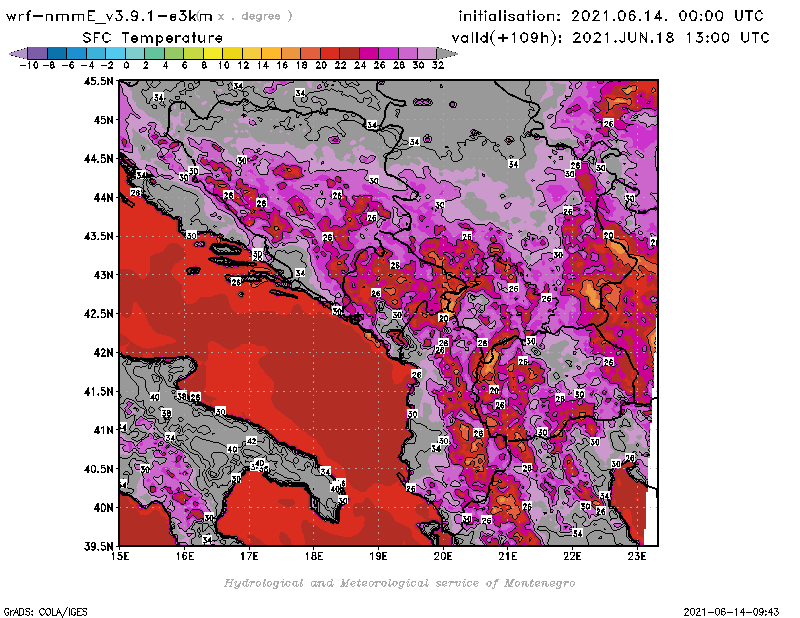Click the '44.5N' latitude axis label
Viewport: 800px width, 618px height.
click(x=98, y=159)
